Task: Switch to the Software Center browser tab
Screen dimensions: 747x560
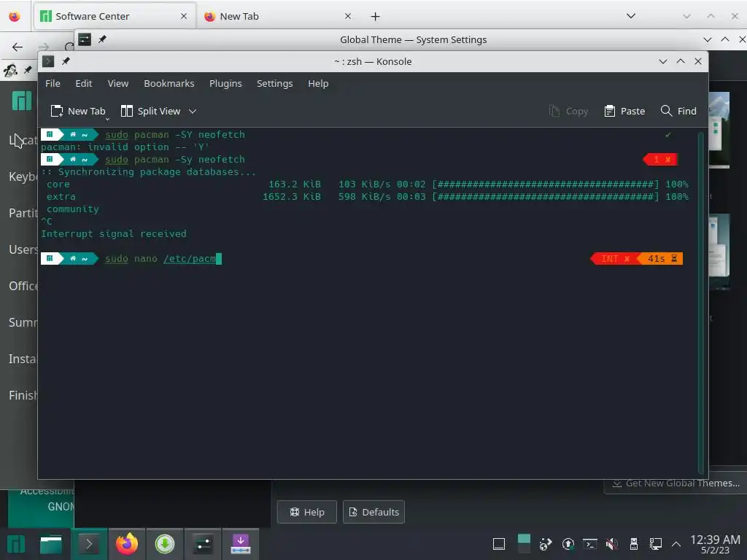Action: (x=115, y=16)
